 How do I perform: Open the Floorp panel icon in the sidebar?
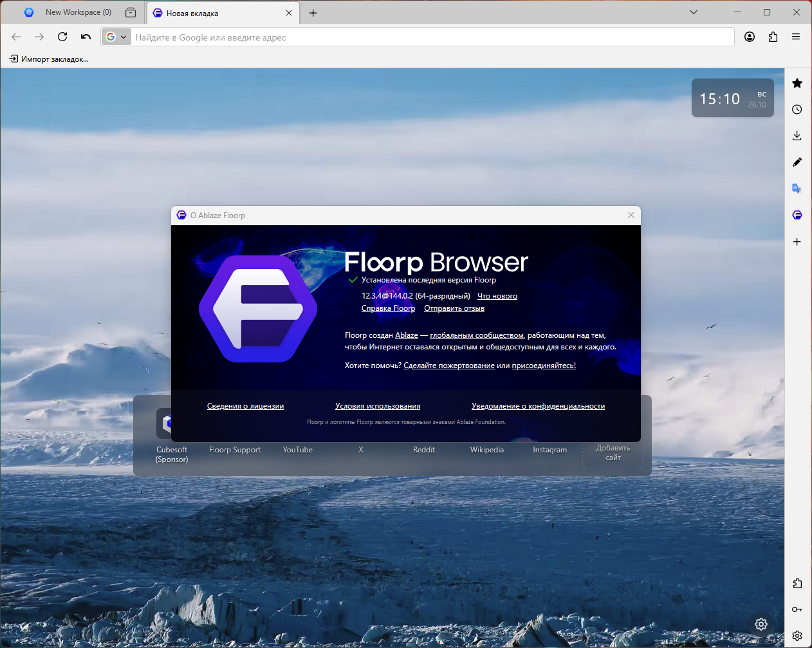(x=797, y=215)
